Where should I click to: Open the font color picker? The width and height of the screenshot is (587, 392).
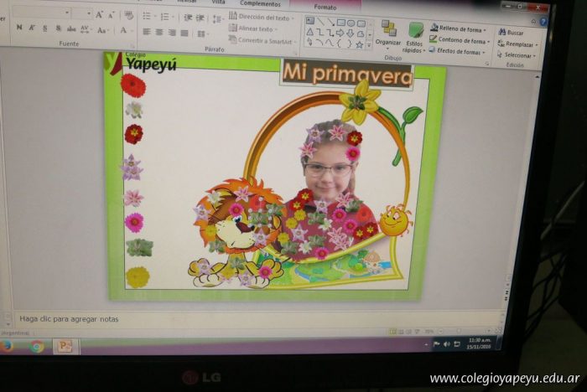122,30
